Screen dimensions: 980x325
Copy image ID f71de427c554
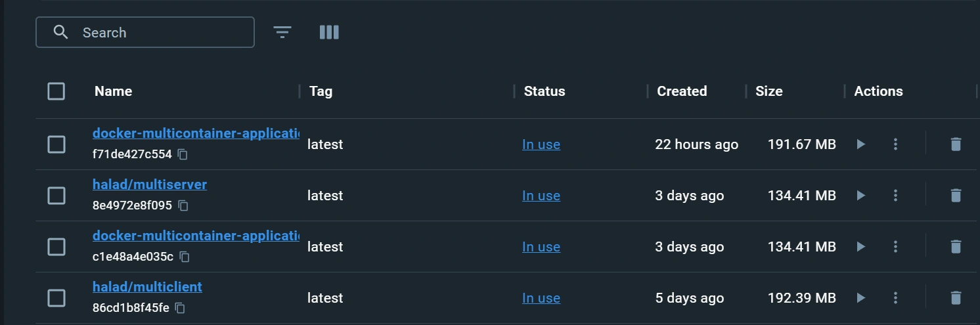click(183, 155)
